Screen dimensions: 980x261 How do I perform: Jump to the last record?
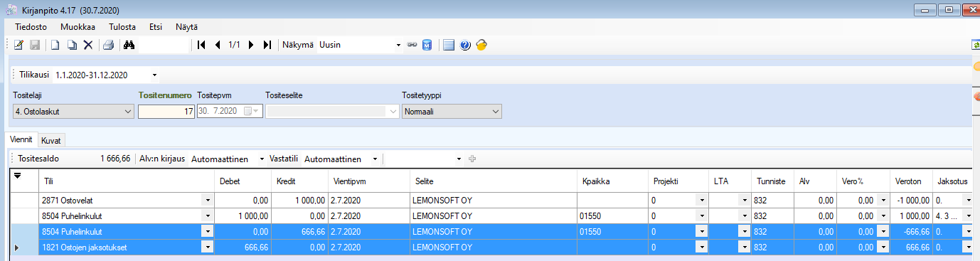click(x=267, y=45)
